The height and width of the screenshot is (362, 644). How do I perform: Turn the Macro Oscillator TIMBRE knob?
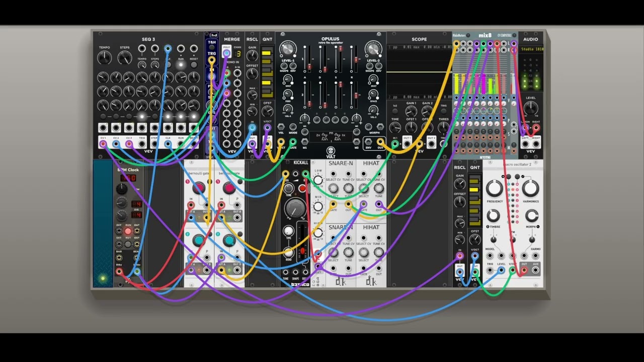tap(493, 216)
